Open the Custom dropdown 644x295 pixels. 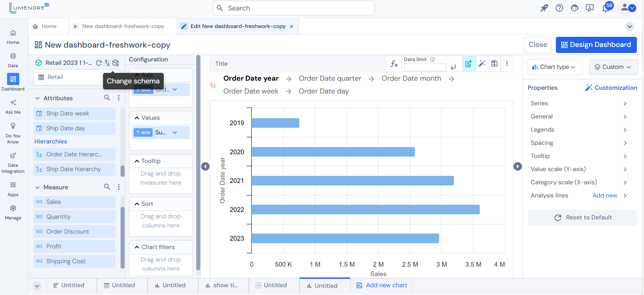tap(613, 67)
